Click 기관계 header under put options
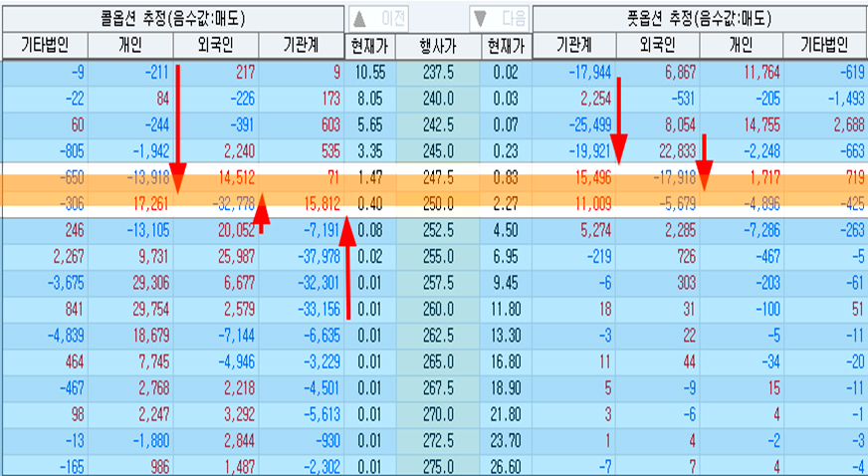The width and height of the screenshot is (868, 476). (574, 45)
